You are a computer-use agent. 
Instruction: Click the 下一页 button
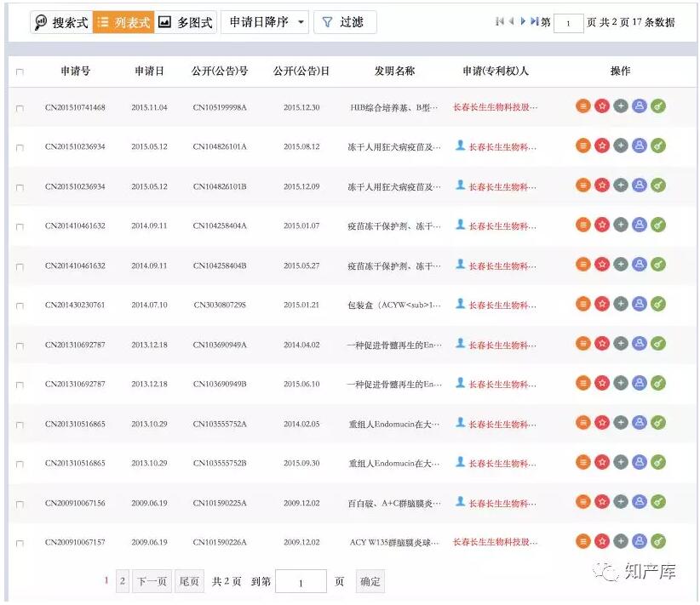coord(152,581)
